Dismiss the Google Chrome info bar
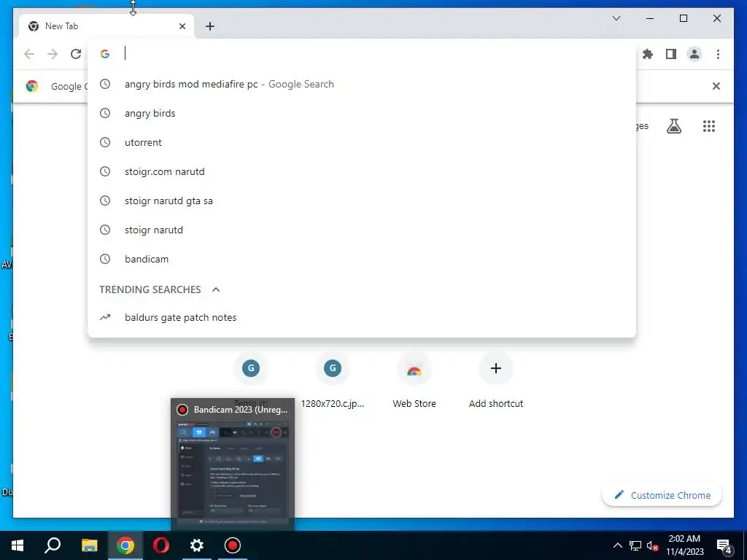Viewport: 747px width, 560px height. click(x=716, y=86)
